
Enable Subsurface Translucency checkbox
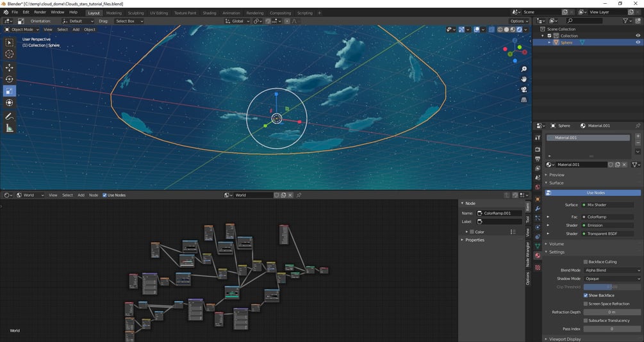(585, 321)
